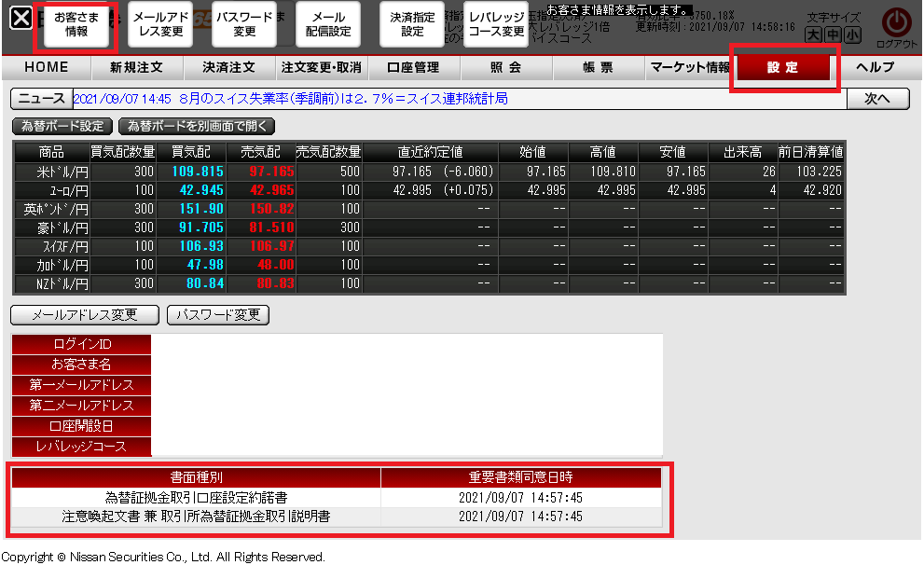
Task: Set font size to 大 (large)
Action: [x=813, y=35]
